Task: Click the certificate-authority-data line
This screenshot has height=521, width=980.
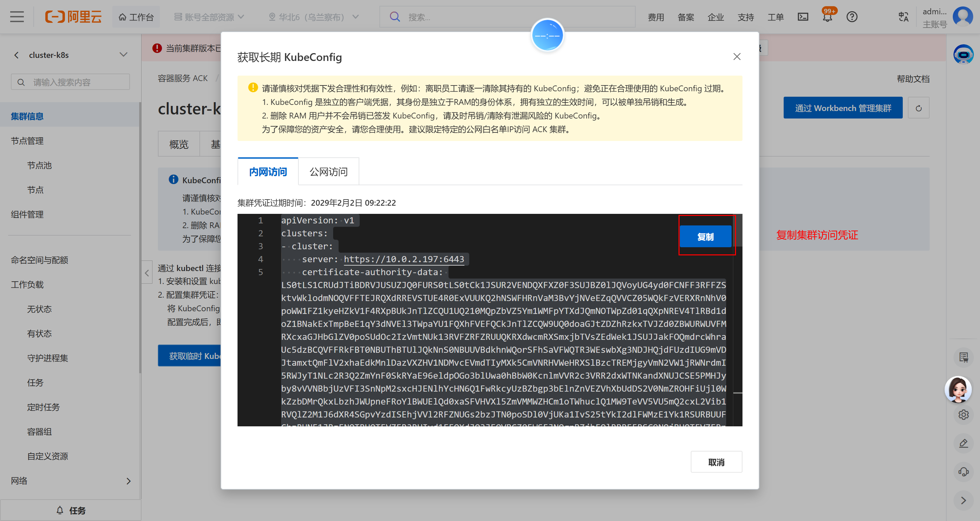Action: pos(372,272)
